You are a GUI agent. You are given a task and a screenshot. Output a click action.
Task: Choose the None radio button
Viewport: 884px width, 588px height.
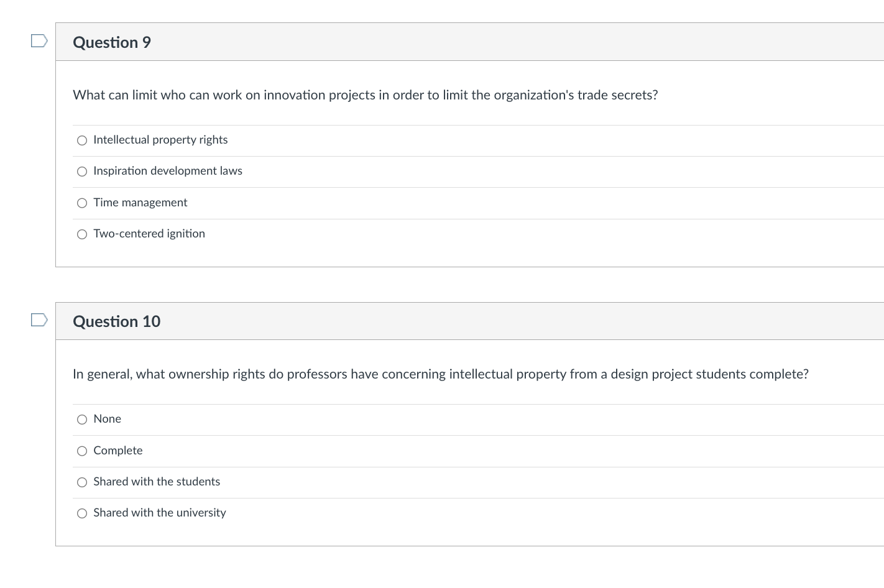[82, 420]
